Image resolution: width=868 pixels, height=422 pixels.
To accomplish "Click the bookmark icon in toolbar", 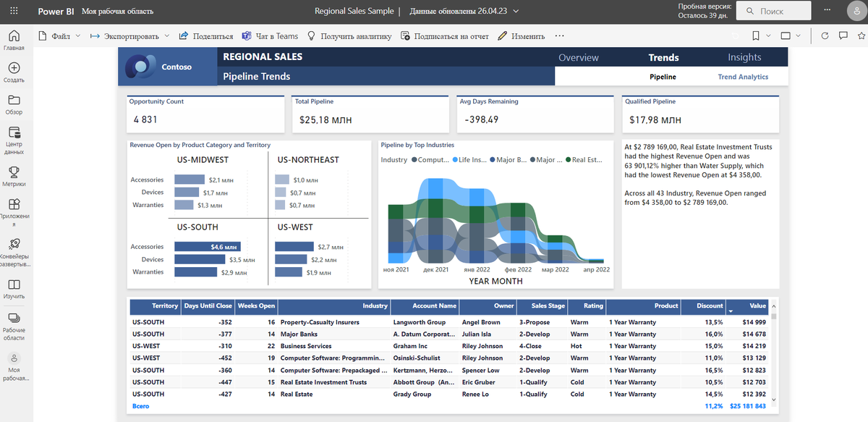I will pyautogui.click(x=756, y=35).
